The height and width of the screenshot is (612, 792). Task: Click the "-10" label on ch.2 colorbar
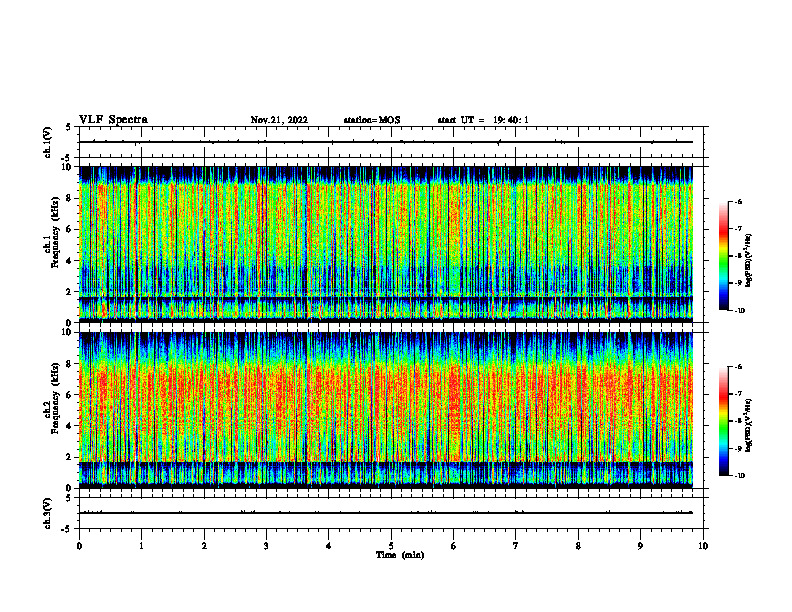pos(739,476)
